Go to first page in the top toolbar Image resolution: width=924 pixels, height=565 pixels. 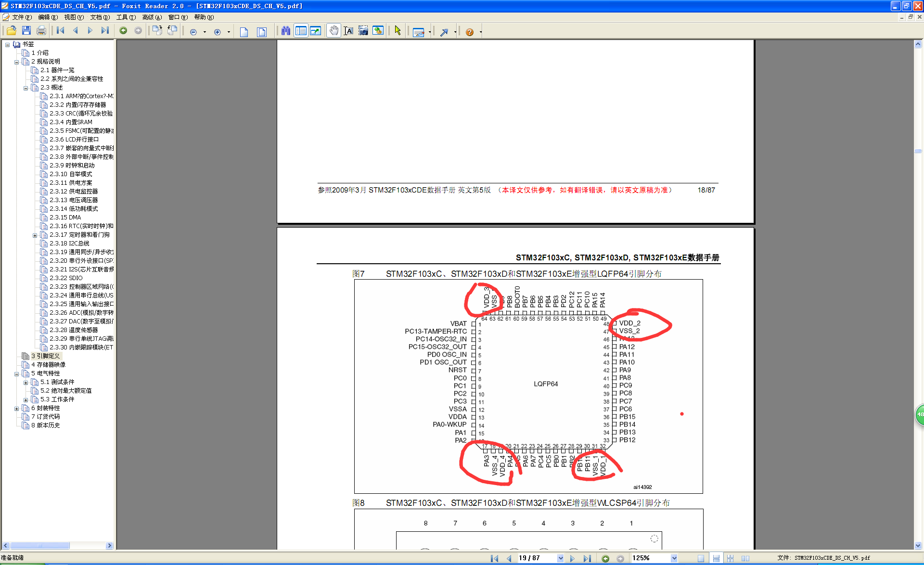click(x=61, y=31)
